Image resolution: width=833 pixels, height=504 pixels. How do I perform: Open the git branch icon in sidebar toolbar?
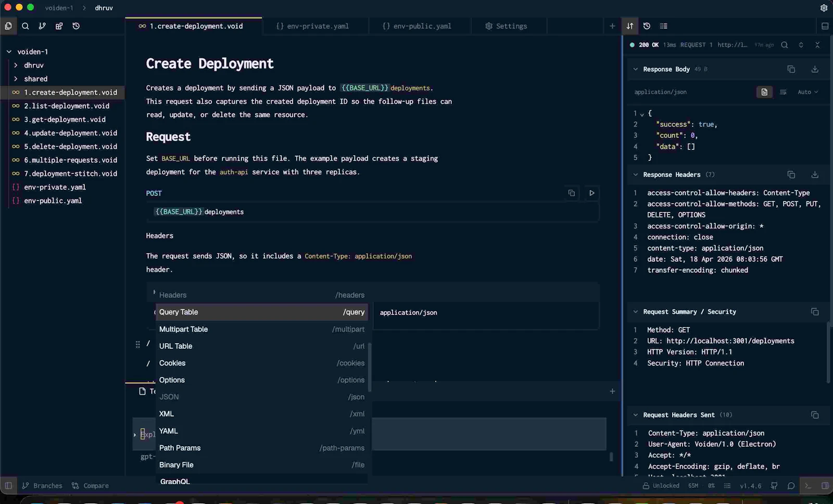coord(42,26)
